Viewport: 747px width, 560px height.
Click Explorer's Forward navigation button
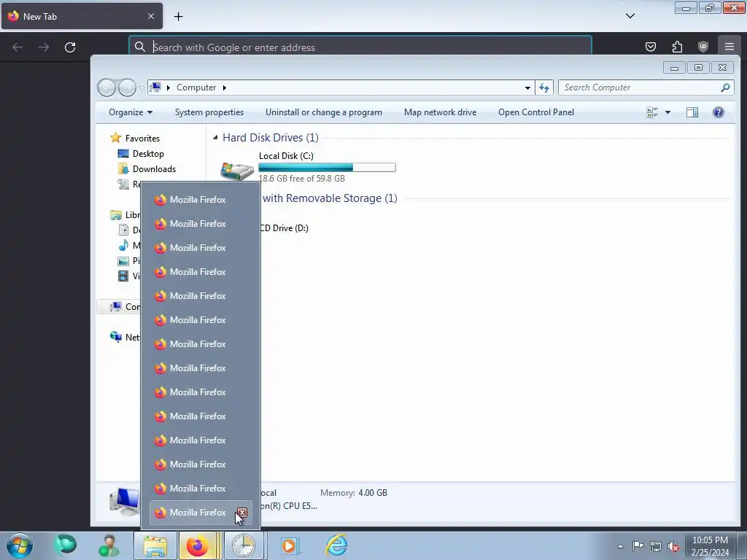coord(127,87)
